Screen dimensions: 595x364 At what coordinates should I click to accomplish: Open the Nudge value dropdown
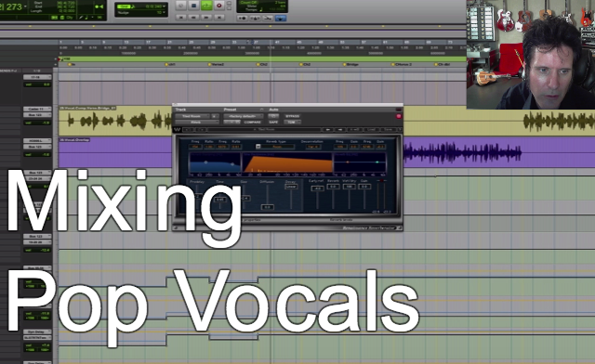click(x=164, y=12)
